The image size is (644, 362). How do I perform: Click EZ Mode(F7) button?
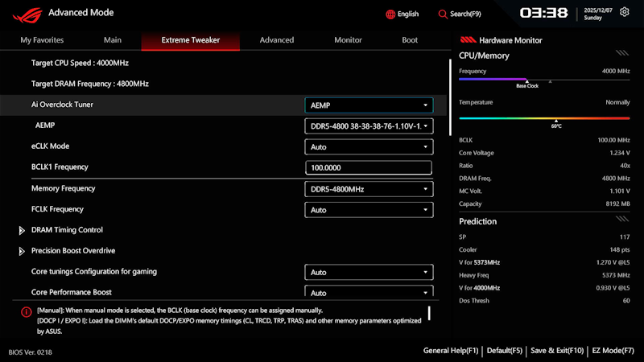pyautogui.click(x=613, y=351)
